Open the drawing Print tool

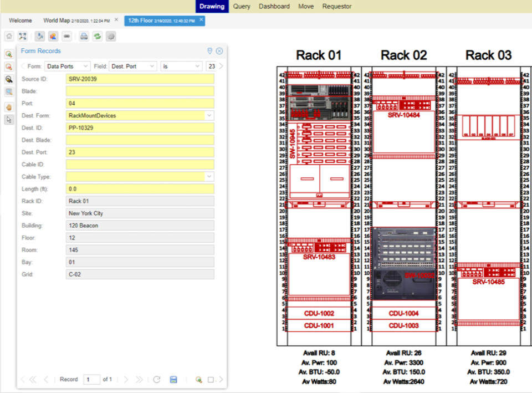pyautogui.click(x=84, y=36)
